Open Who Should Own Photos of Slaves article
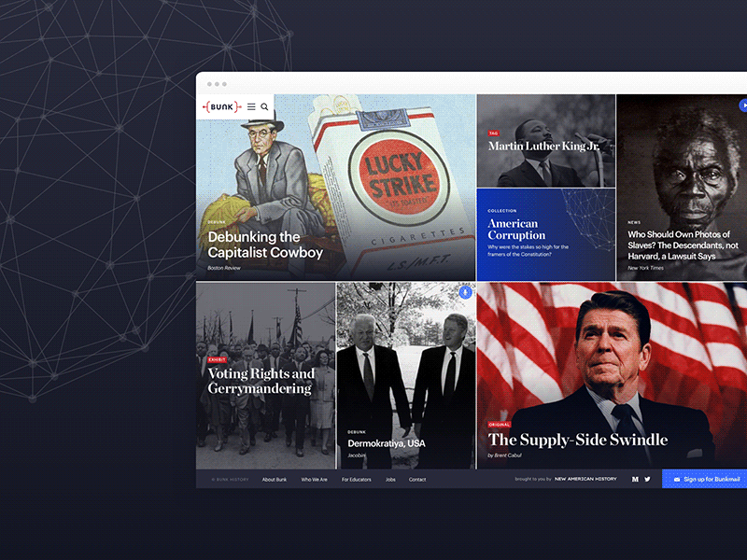 (x=683, y=245)
